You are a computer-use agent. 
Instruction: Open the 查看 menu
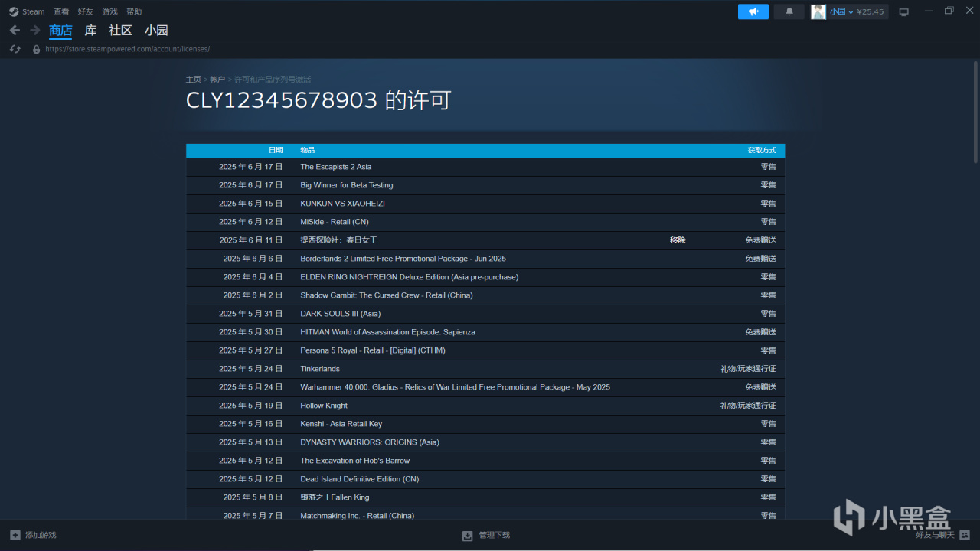pyautogui.click(x=61, y=11)
